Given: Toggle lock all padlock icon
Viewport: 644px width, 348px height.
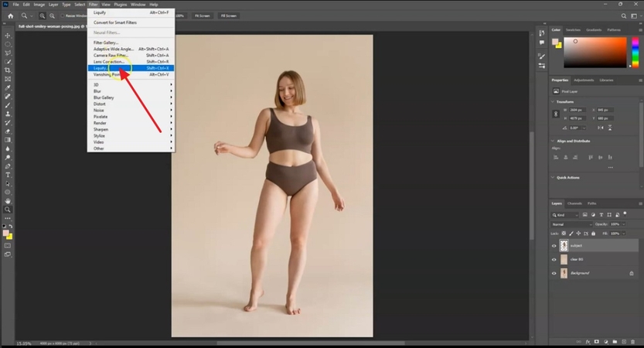Looking at the screenshot, I should 593,234.
